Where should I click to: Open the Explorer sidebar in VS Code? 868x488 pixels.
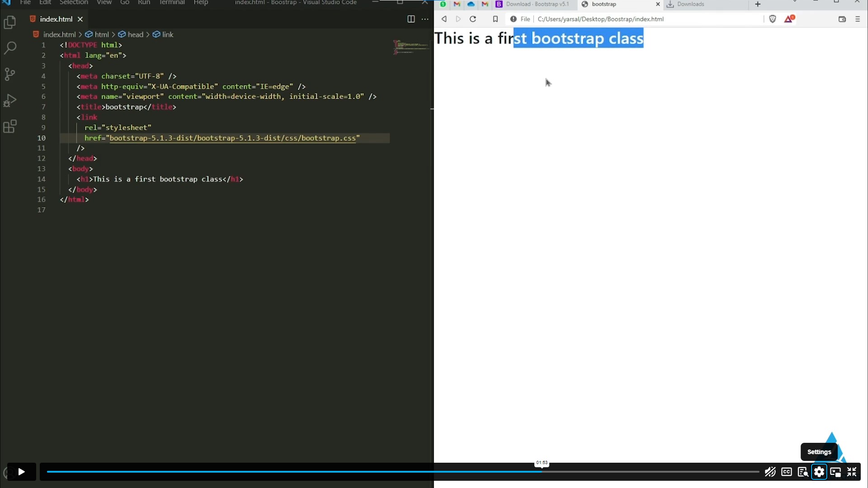click(x=9, y=22)
